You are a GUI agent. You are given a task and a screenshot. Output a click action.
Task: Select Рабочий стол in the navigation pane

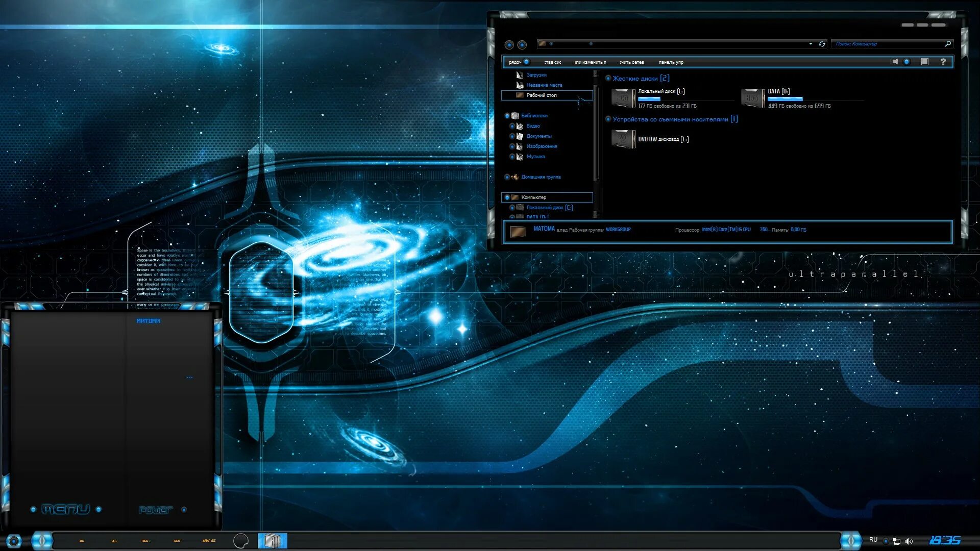(x=547, y=95)
